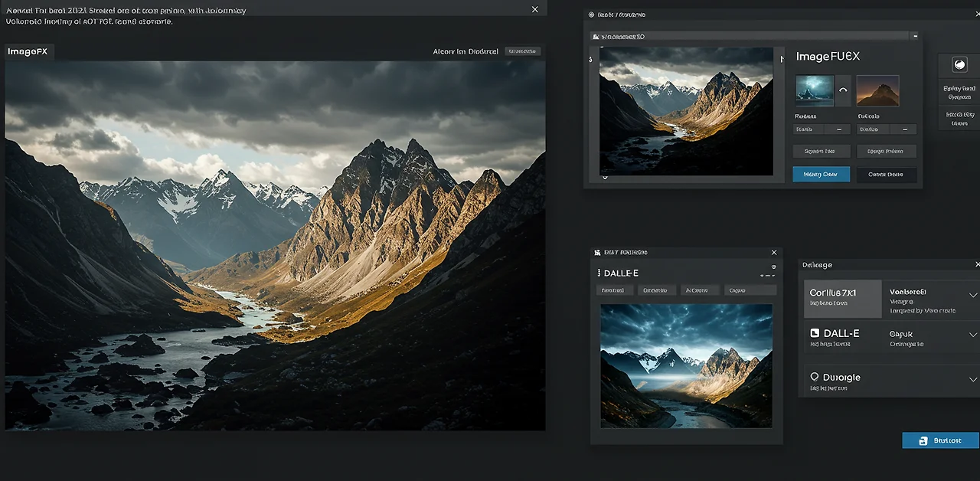Screen dimensions: 980x481
Task: Click the small grey button above main image
Action: click(x=523, y=51)
